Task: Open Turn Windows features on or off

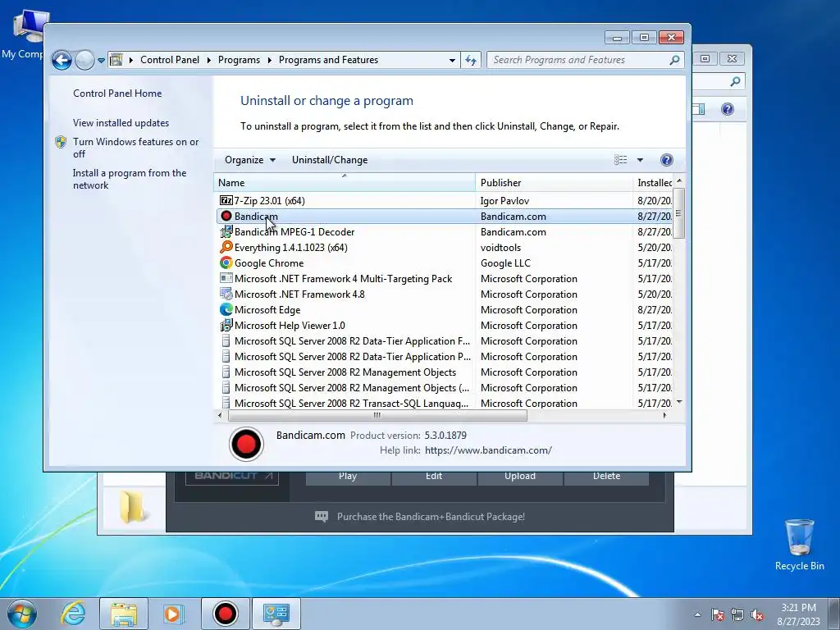Action: 135,148
